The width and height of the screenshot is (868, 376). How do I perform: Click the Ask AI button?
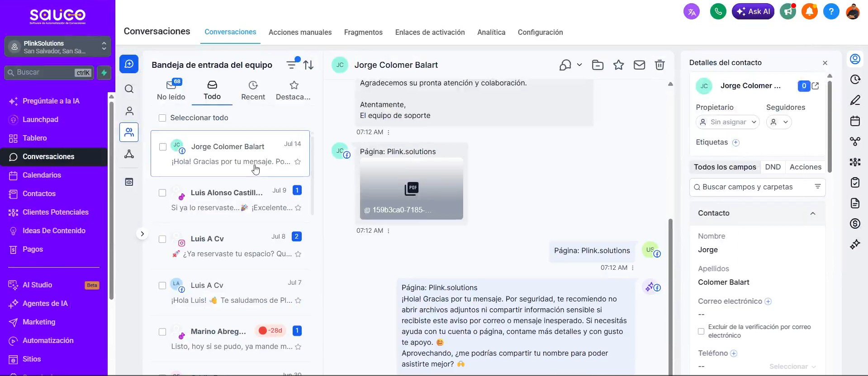pyautogui.click(x=753, y=11)
